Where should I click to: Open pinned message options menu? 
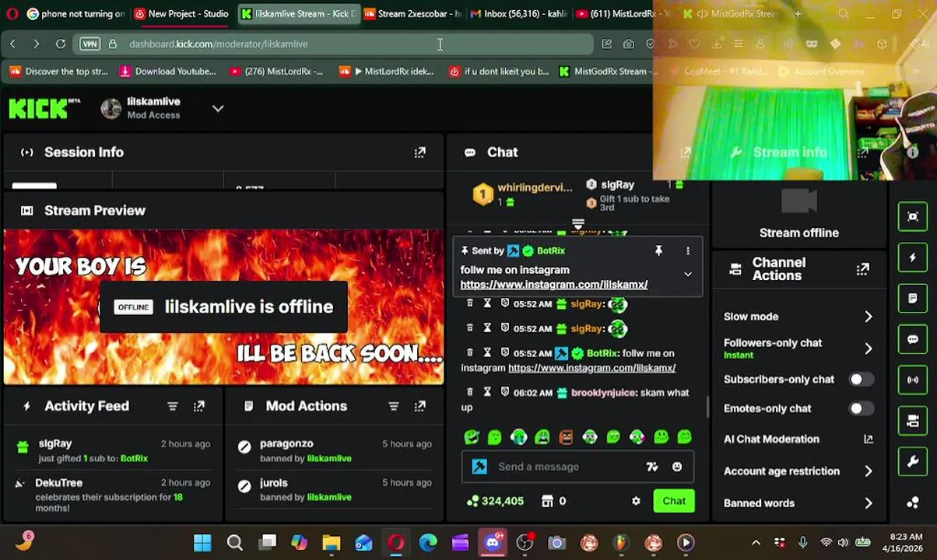pyautogui.click(x=687, y=250)
